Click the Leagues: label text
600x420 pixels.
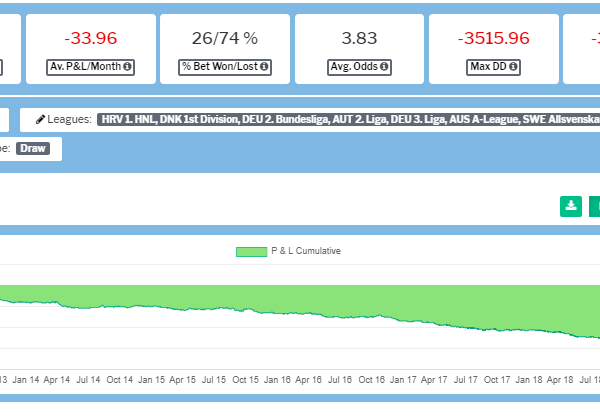point(70,119)
